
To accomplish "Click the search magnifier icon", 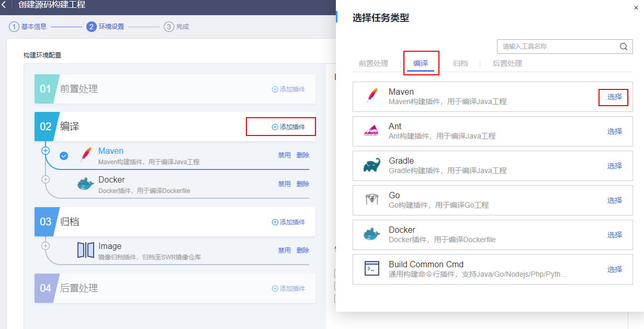I will [x=623, y=47].
